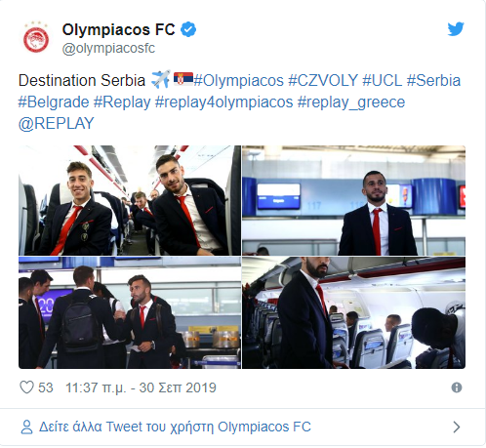Open the Olympiacos FC account name

coord(118,29)
